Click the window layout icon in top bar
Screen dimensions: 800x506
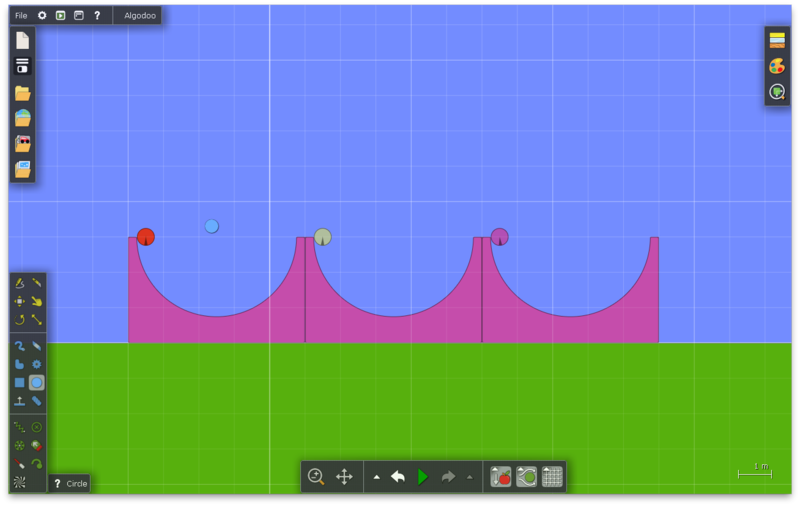(x=79, y=15)
